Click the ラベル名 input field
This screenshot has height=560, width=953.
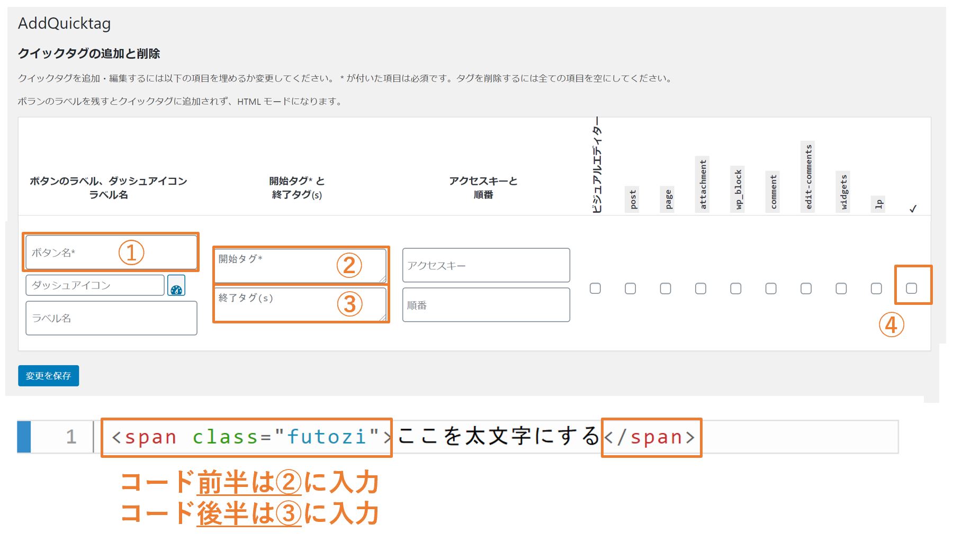tap(111, 318)
